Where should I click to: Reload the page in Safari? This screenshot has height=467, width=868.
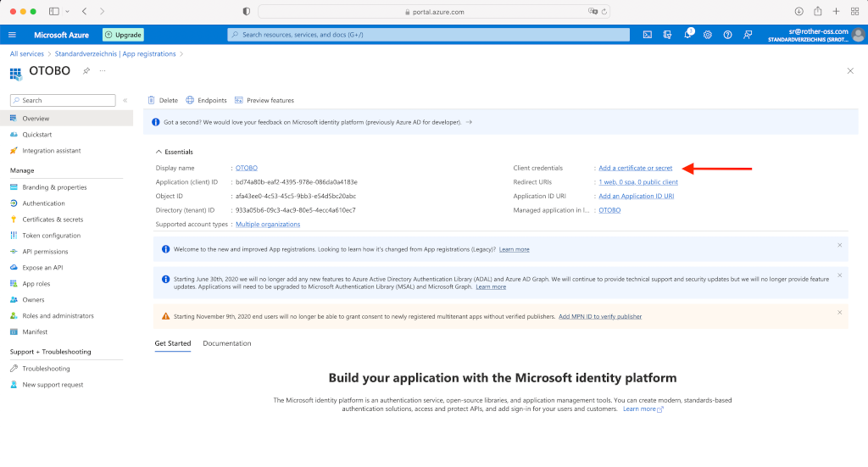click(x=604, y=11)
